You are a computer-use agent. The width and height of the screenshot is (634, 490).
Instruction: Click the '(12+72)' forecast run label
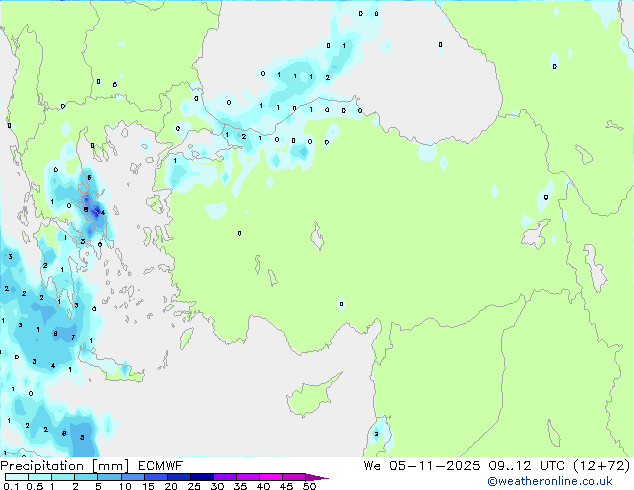(x=601, y=466)
